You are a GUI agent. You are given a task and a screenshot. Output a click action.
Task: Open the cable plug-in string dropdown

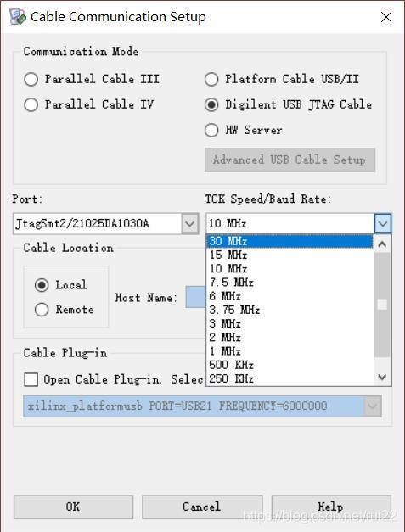(x=373, y=406)
